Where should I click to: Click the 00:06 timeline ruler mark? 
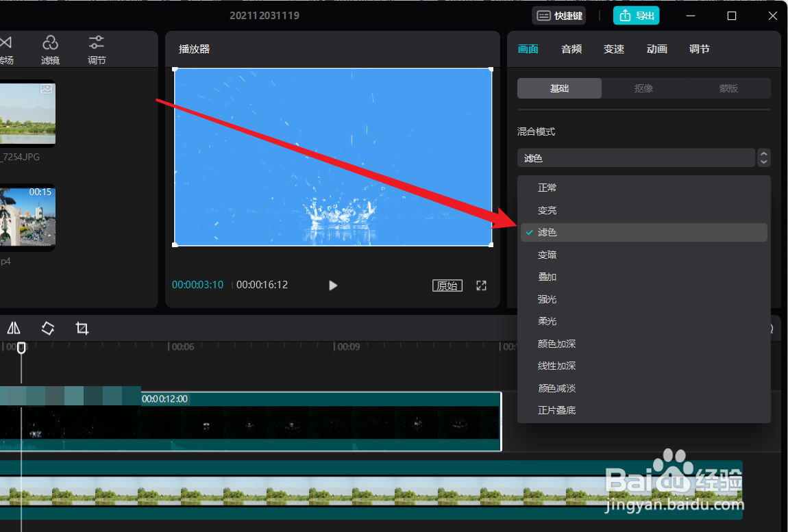182,346
